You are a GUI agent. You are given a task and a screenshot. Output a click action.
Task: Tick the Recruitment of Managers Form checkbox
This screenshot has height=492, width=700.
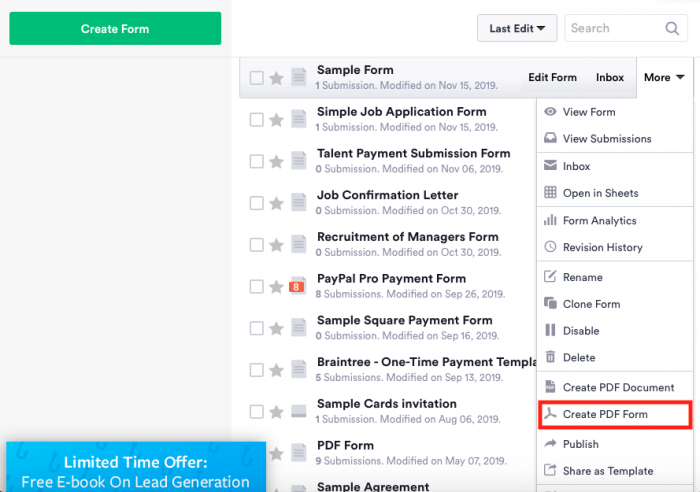[257, 245]
